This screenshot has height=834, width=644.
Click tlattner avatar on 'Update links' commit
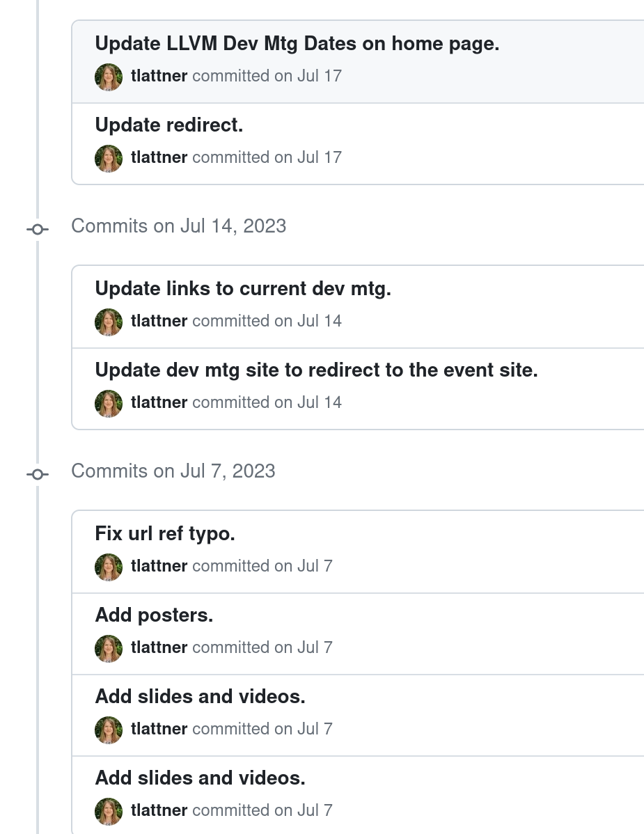pyautogui.click(x=109, y=322)
